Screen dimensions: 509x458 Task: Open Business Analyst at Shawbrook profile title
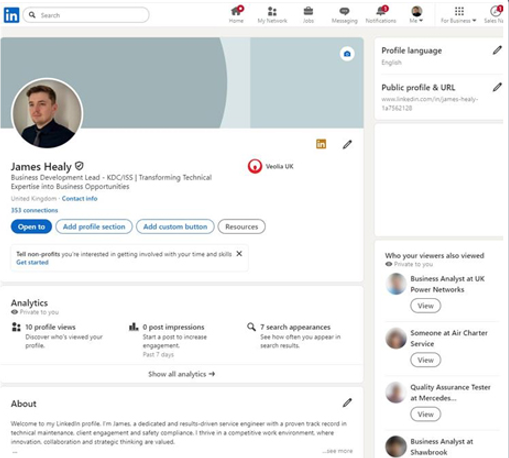pos(442,447)
